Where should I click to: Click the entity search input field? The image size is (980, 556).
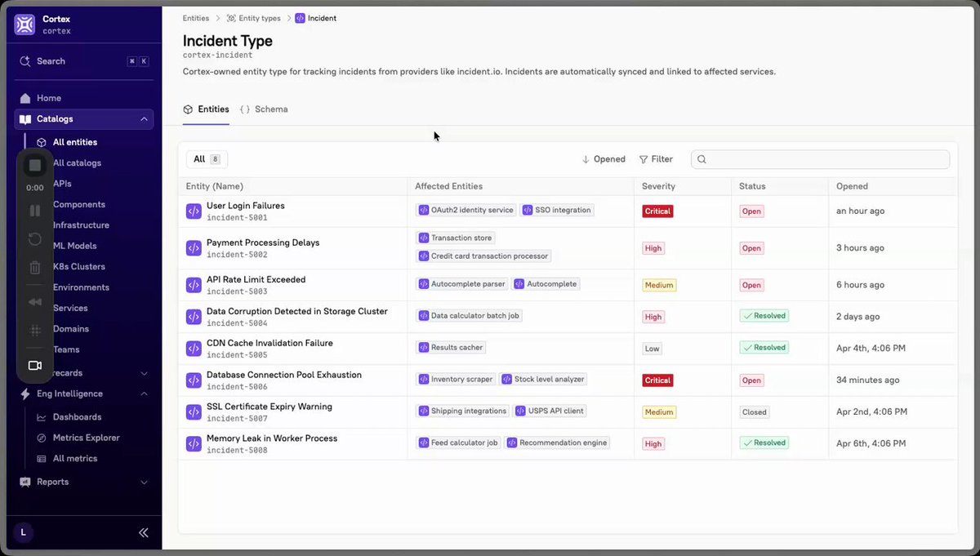tap(820, 159)
